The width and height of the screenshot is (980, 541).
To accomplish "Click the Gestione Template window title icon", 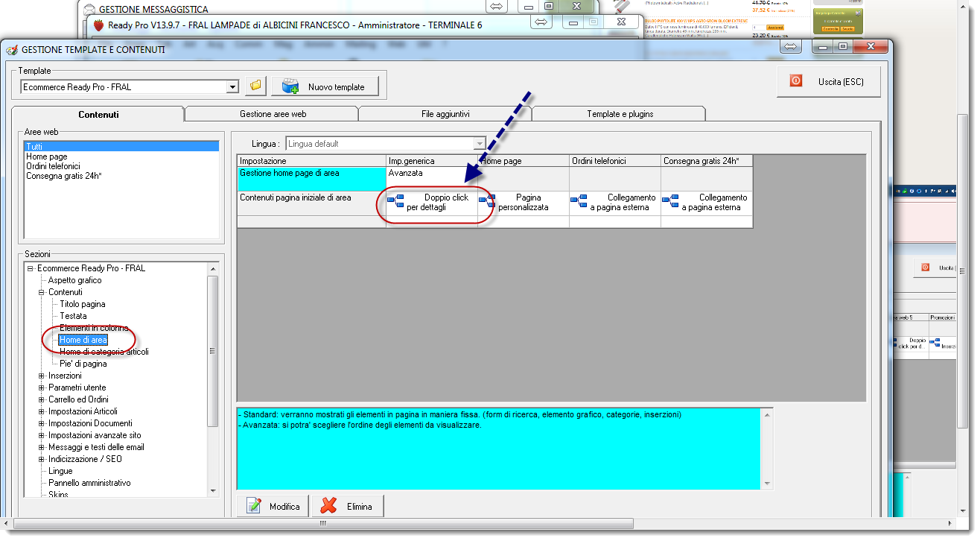I will pyautogui.click(x=12, y=50).
